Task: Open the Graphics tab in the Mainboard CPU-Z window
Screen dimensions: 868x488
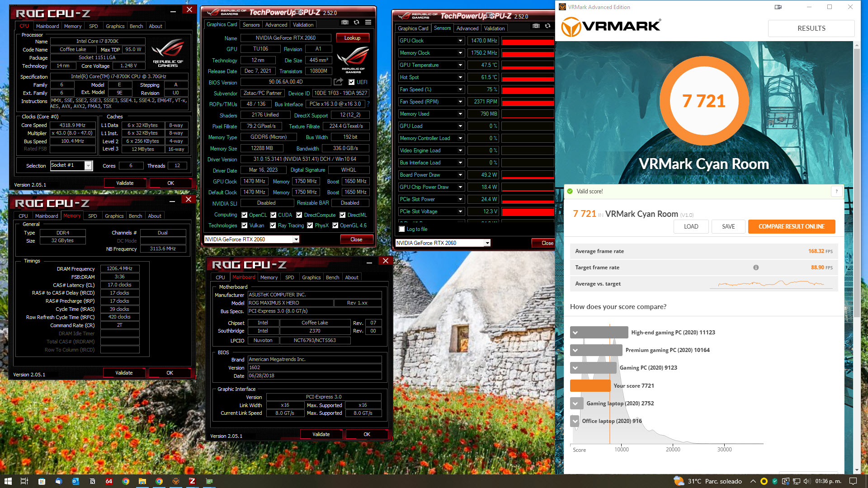Action: tap(311, 277)
